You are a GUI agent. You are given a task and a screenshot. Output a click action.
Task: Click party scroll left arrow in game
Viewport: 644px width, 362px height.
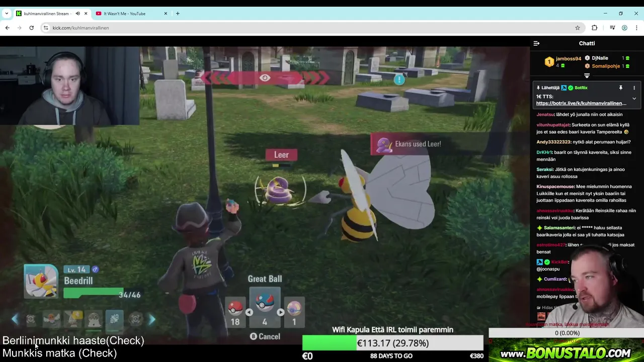coord(15,319)
